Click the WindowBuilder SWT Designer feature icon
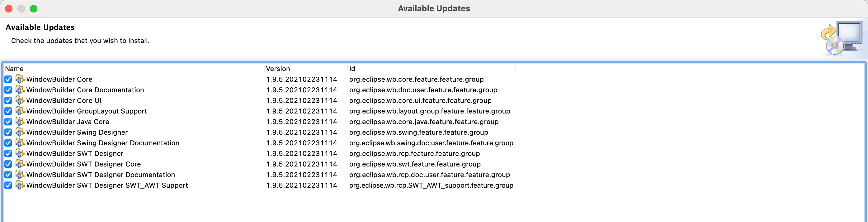The height and width of the screenshot is (222, 868). click(x=20, y=153)
